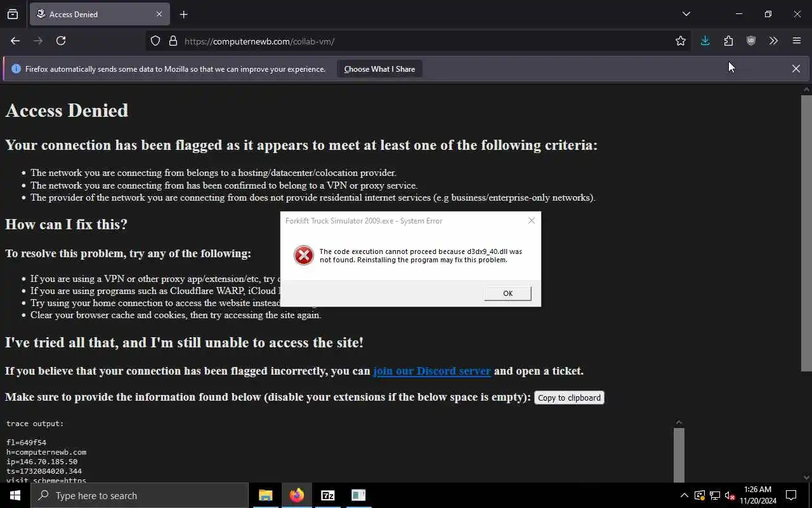Screen dimensions: 812x508
Task: Click d3dx9_40.dll error message text
Action: 421,255
